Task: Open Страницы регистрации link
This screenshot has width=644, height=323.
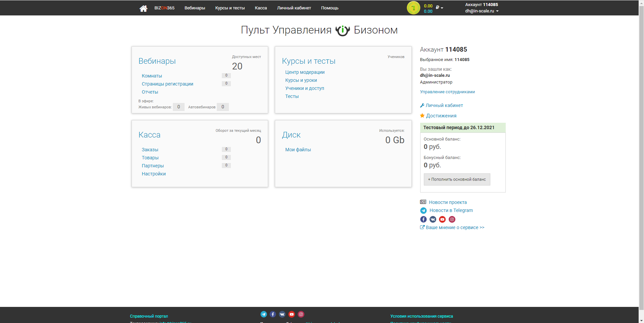Action: point(167,84)
